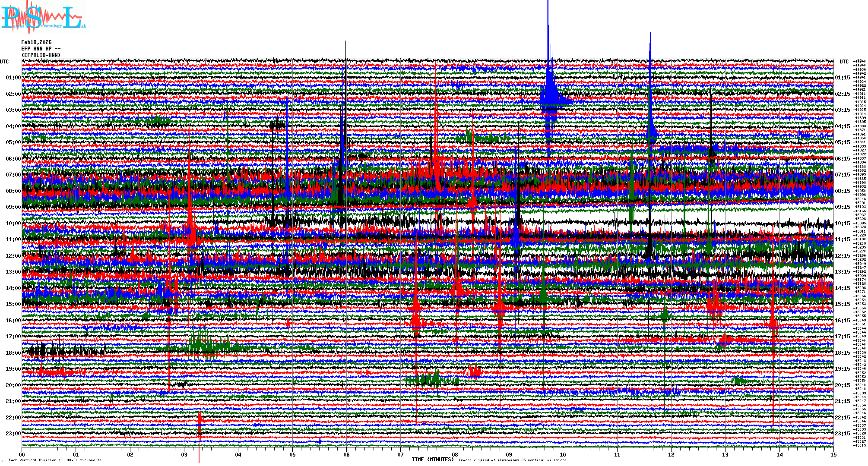Image resolution: width=868 pixels, height=466 pixels.
Task: Click the Each Vertical Division microvolts note
Action: coord(55,460)
